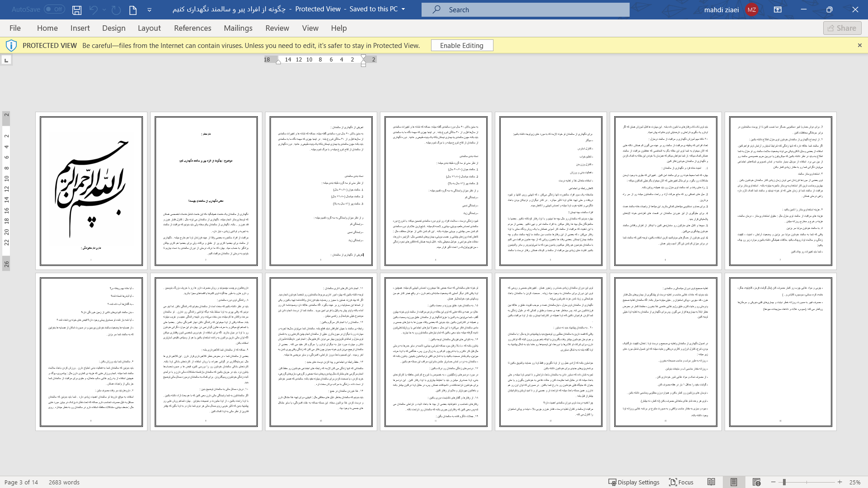Click the last page in the top row
This screenshot has width=868, height=488.
tap(781, 191)
